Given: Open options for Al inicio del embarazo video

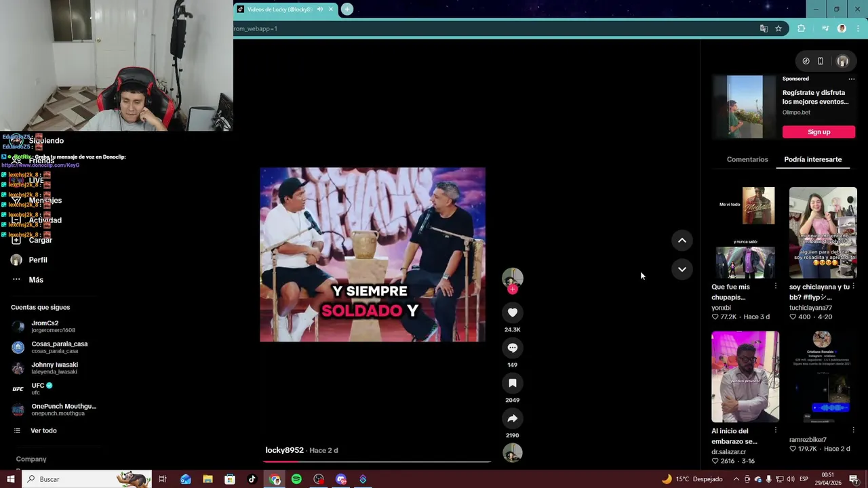Looking at the screenshot, I should [x=776, y=430].
